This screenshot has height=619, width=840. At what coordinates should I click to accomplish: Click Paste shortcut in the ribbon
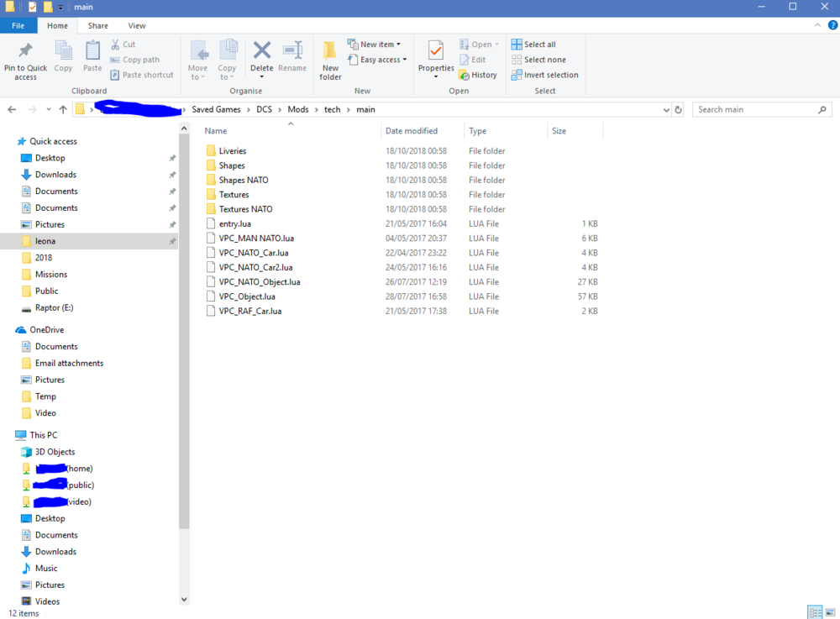142,75
